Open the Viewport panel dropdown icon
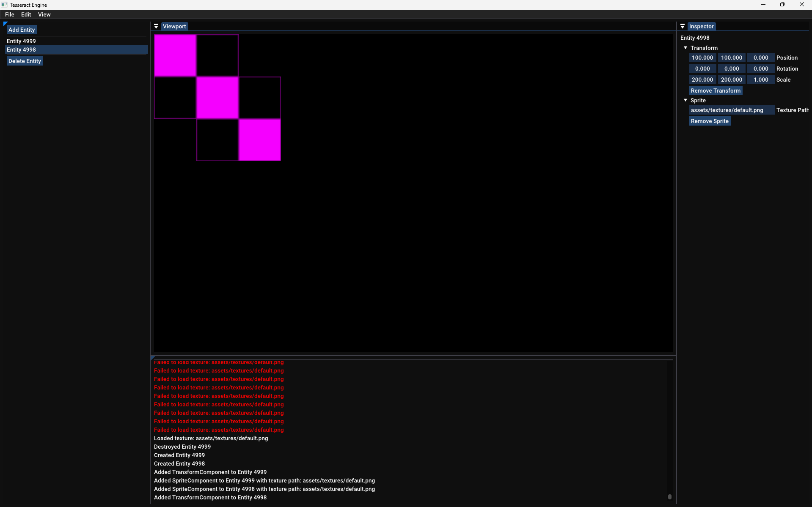Viewport: 812px width, 507px height. tap(156, 26)
